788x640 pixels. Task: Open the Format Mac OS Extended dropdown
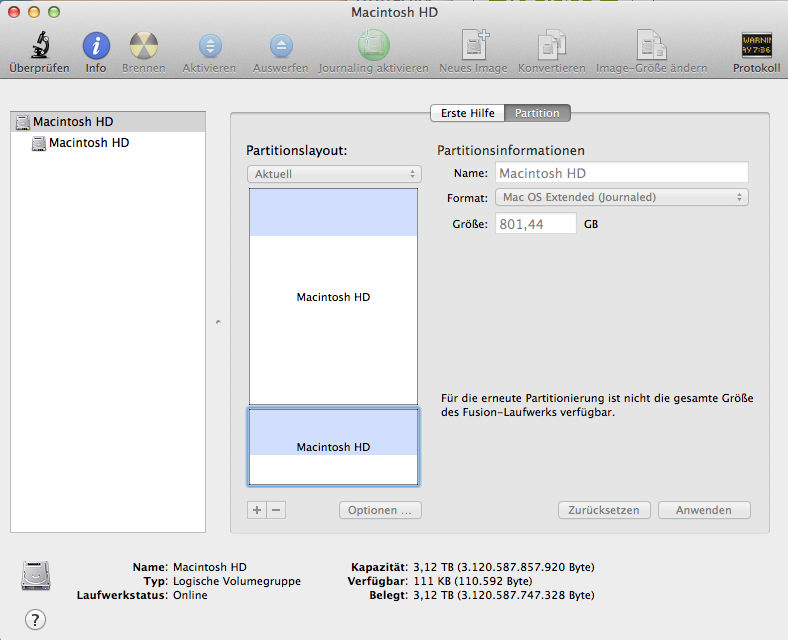[x=622, y=197]
